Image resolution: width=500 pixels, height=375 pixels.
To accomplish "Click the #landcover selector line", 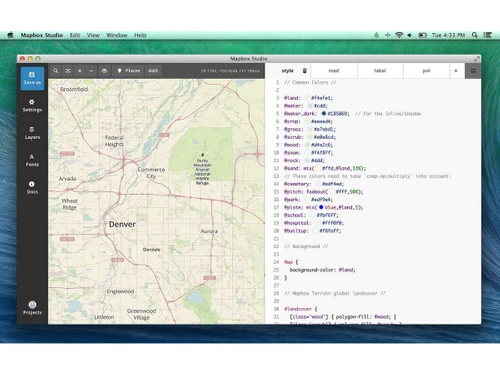I will click(300, 309).
